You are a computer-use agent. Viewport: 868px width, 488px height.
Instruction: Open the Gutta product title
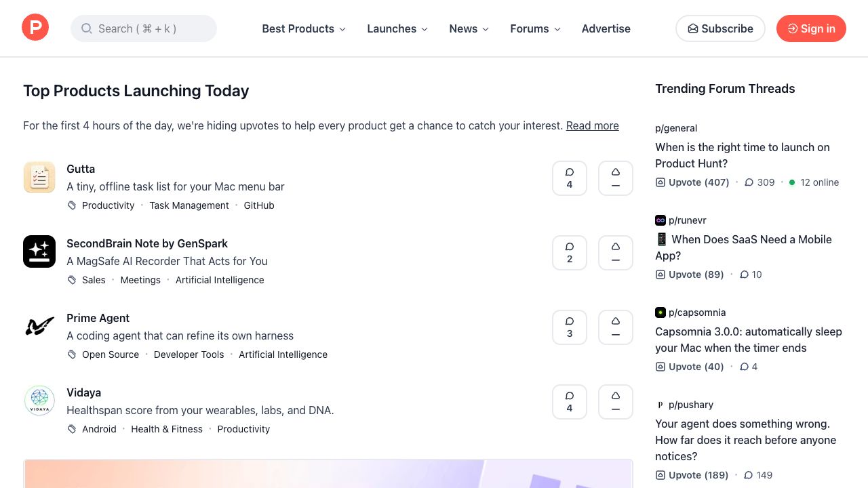tap(81, 169)
